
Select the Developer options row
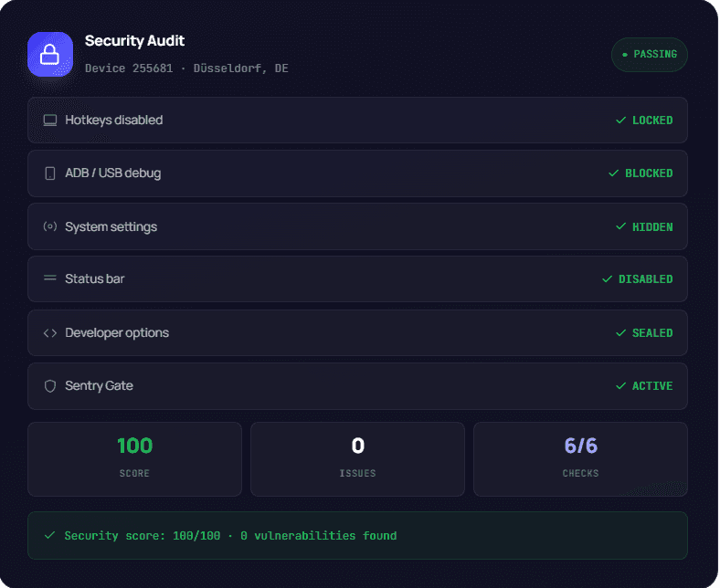point(357,332)
